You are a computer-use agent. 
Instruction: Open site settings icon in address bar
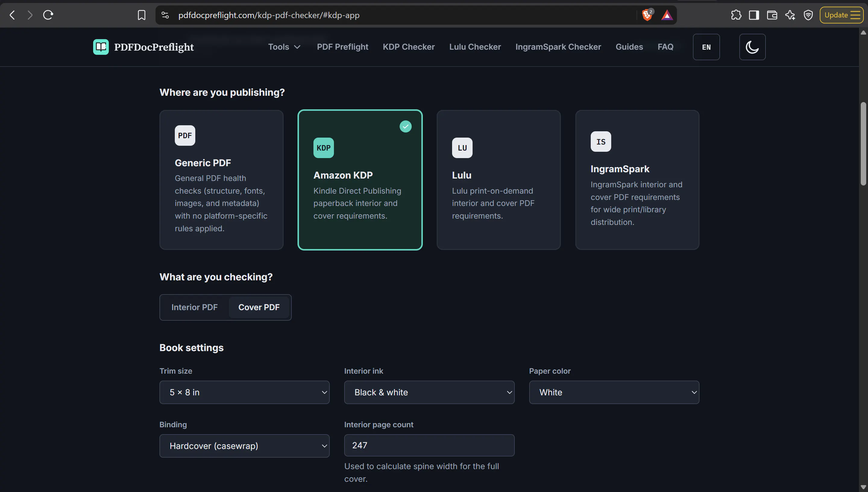coord(165,15)
